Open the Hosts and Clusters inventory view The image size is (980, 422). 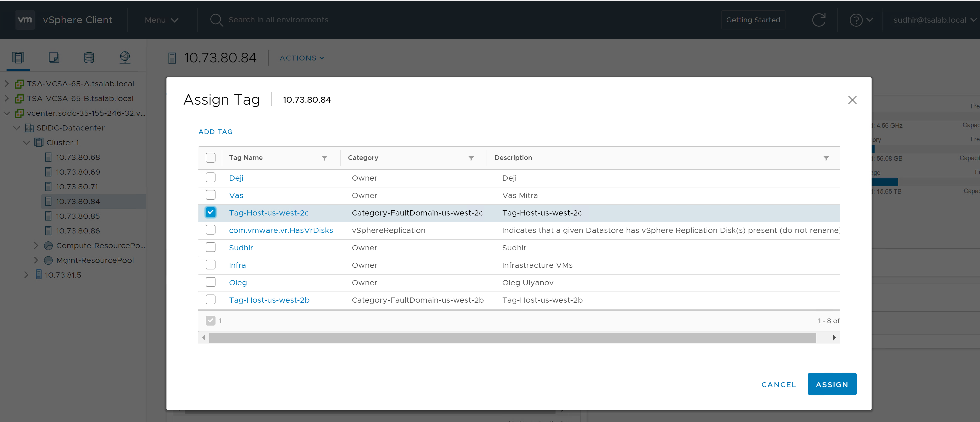pos(18,57)
